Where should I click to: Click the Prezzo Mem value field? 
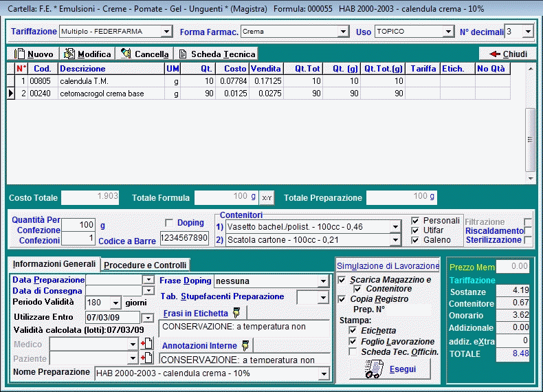pos(513,267)
